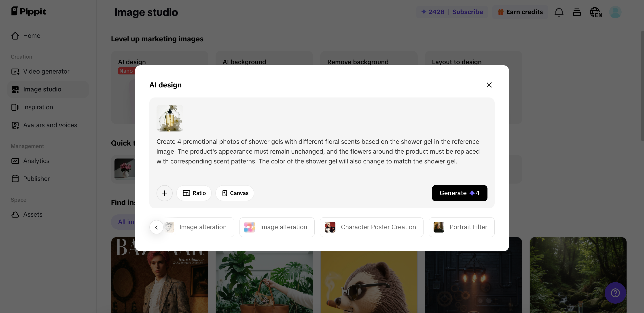This screenshot has width=644, height=313.
Task: Select the Character Poster Creation preset
Action: tap(371, 227)
